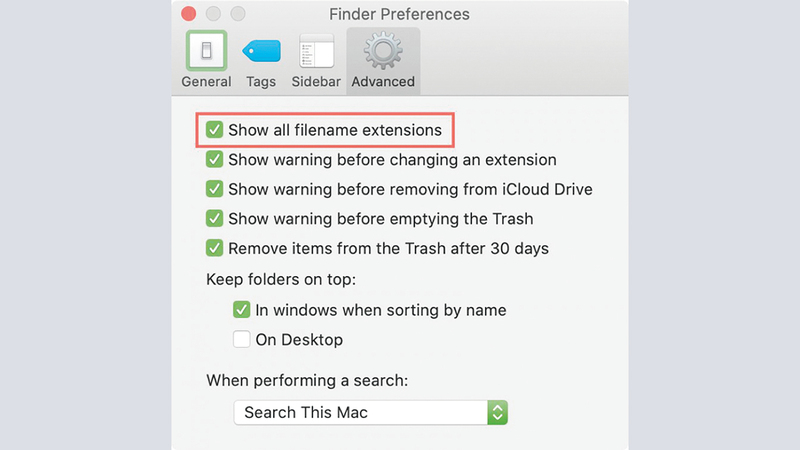Open the Sidebar preferences icon

tap(317, 50)
